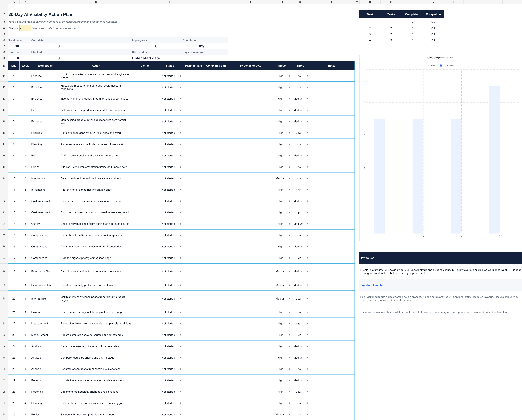Select the Evidence or URL header
Image resolution: width=522 pixels, height=420 pixels.
[x=250, y=66]
